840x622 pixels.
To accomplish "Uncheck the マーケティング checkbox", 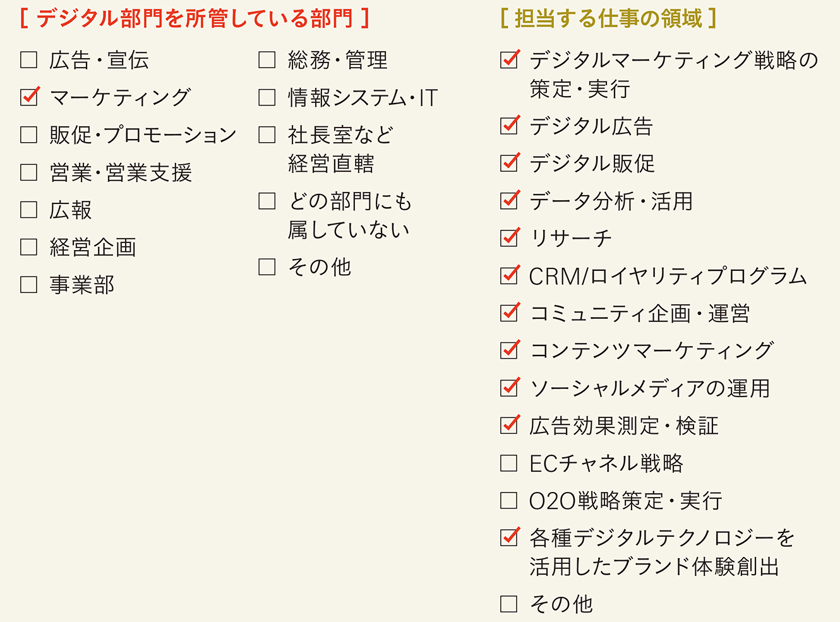I will (29, 97).
